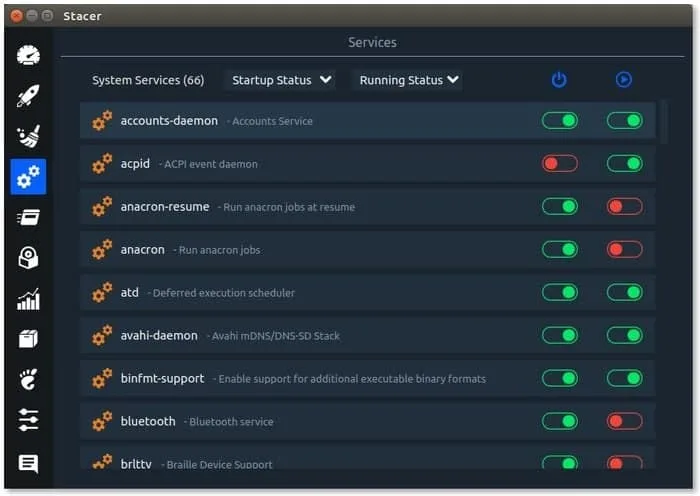The width and height of the screenshot is (700, 496).
Task: Select the bluetooth service name
Action: point(148,421)
